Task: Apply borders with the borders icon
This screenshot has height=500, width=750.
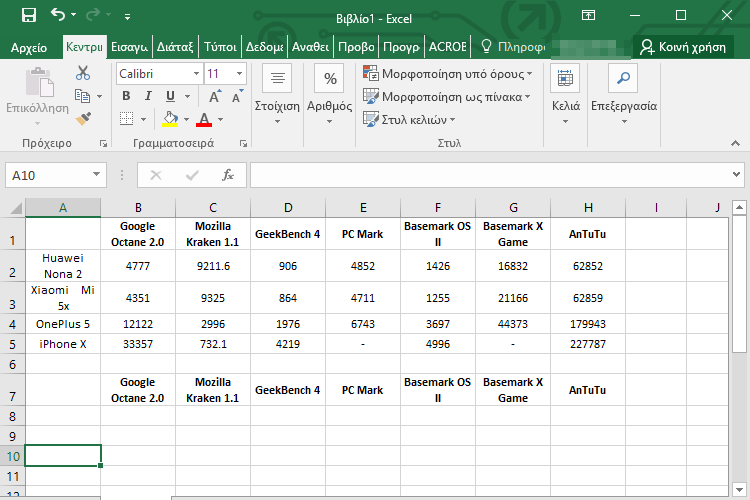Action: pos(126,118)
